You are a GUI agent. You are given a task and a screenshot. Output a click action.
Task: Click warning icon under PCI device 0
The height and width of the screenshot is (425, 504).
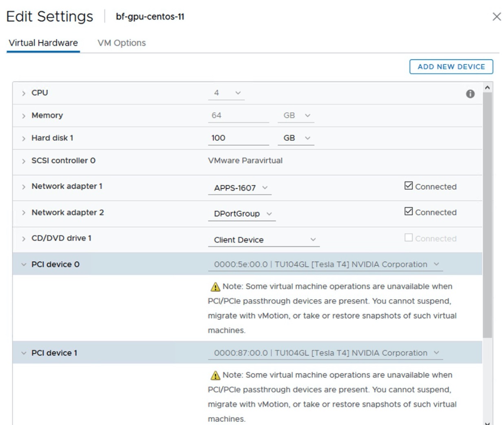(x=215, y=287)
